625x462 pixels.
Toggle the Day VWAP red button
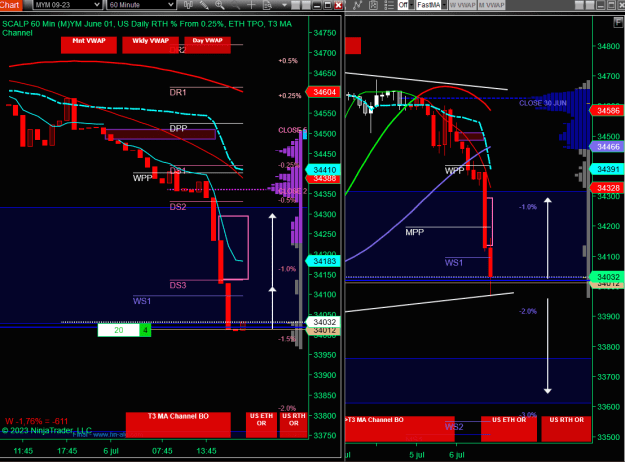(207, 45)
